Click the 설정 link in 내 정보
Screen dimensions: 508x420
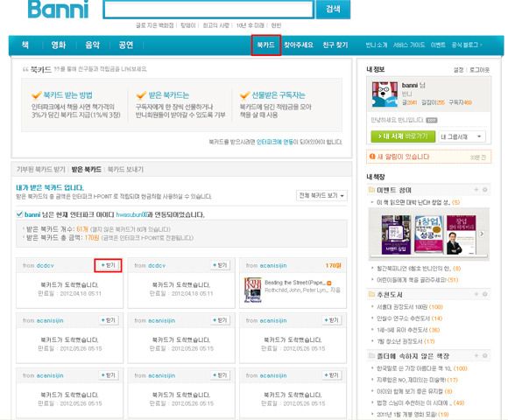point(458,70)
